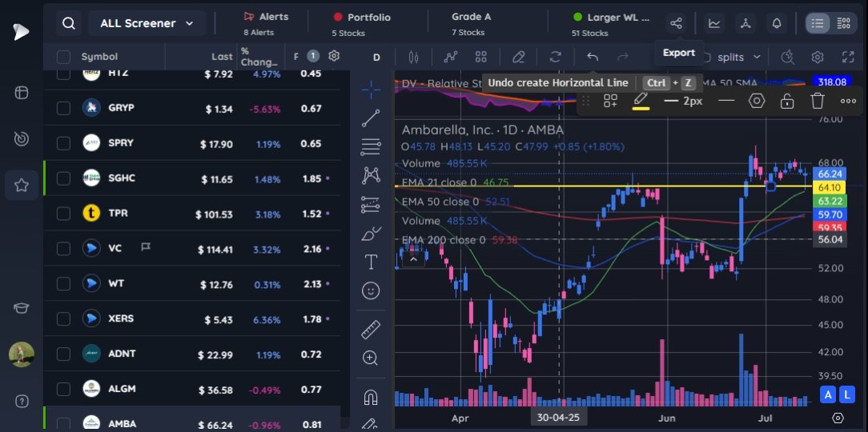Open the graduation cap learning icon
This screenshot has width=868, height=432.
21,308
